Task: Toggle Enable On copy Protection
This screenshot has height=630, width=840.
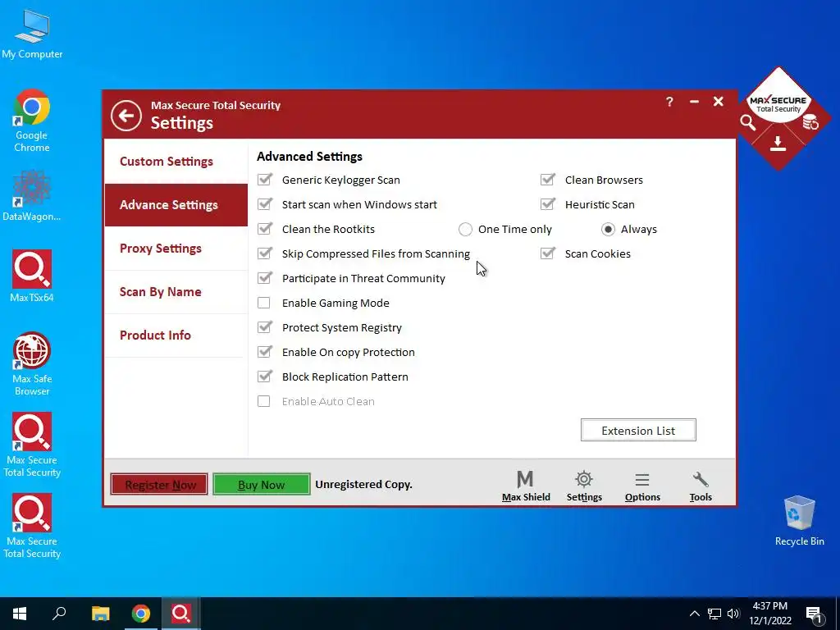Action: point(264,352)
